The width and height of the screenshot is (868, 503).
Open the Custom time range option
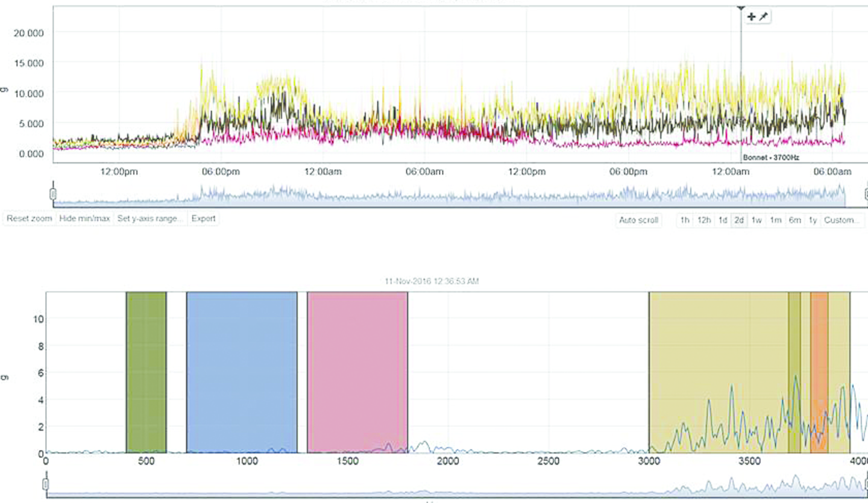(841, 220)
